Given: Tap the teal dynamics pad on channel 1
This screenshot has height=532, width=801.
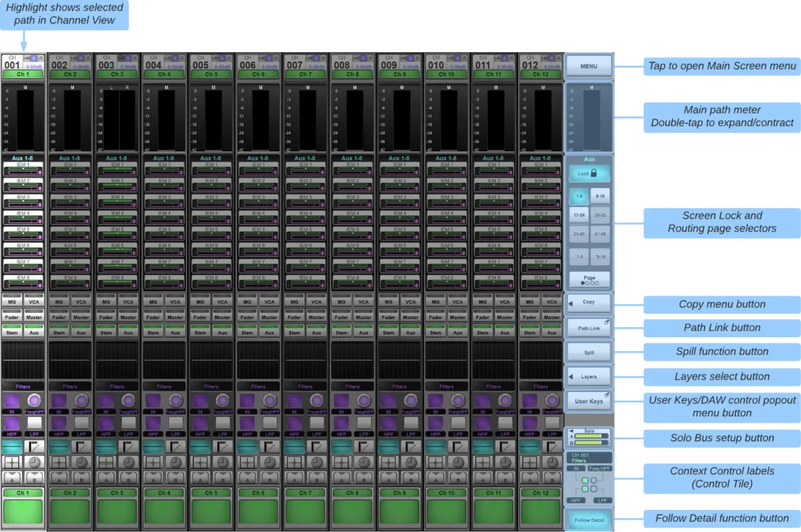Looking at the screenshot, I should coord(12,447).
